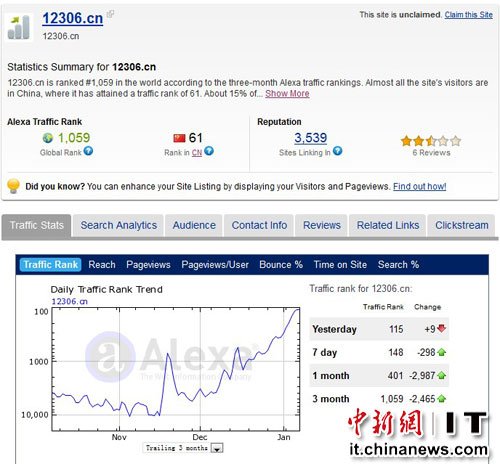Switch to the Search Analytics tab
The width and height of the screenshot is (500, 464).
[119, 225]
